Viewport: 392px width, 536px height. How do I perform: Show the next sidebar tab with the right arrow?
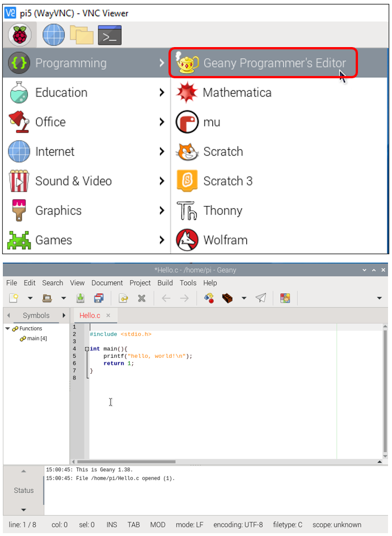[64, 315]
